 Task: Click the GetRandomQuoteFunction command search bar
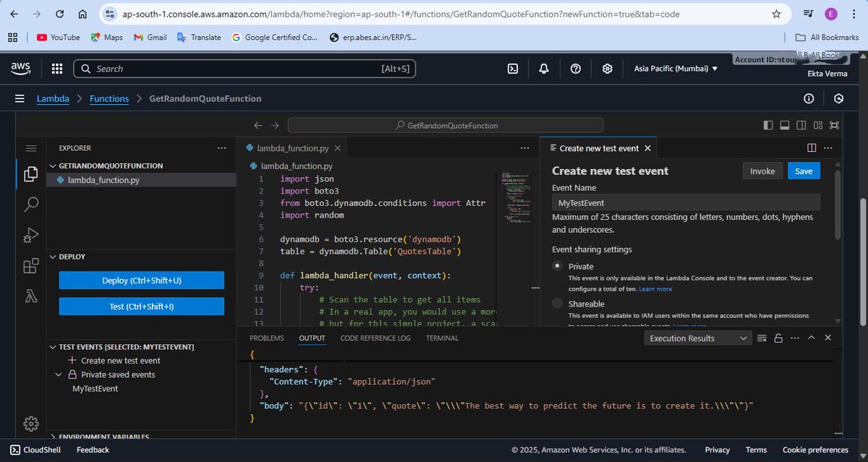click(x=446, y=125)
